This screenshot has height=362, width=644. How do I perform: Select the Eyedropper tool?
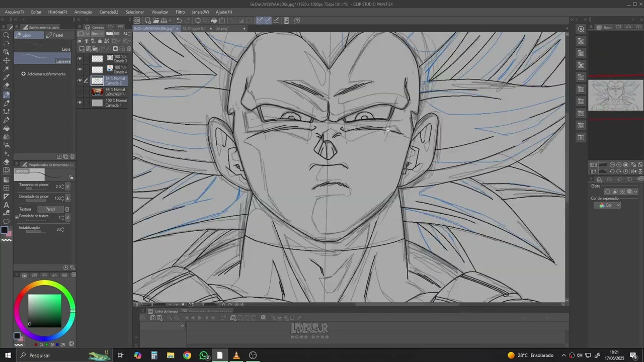7,77
